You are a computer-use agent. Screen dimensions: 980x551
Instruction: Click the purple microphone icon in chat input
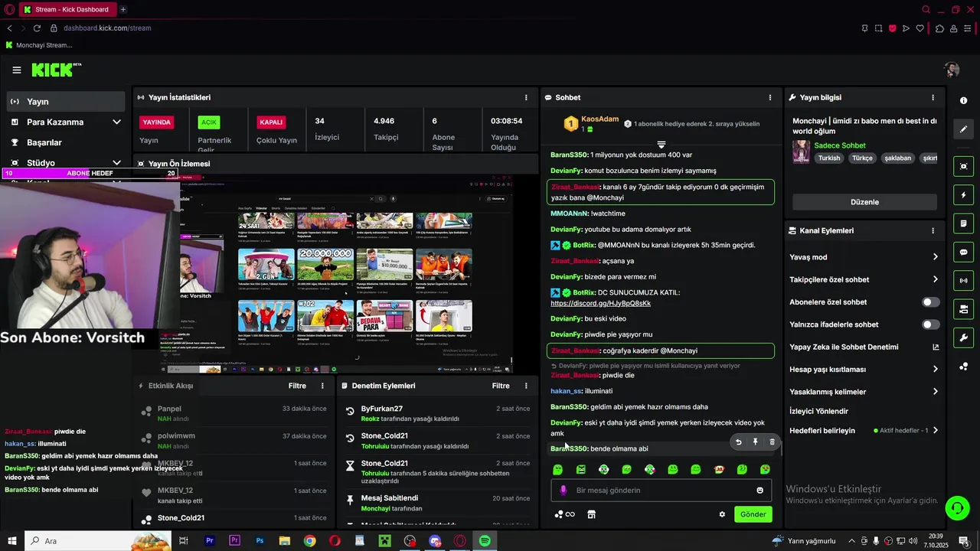click(x=563, y=491)
